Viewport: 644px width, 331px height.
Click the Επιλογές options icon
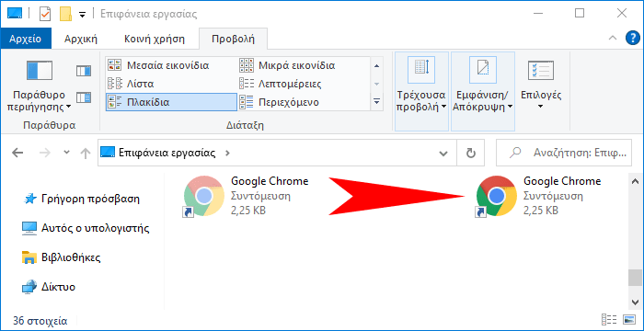pos(541,70)
